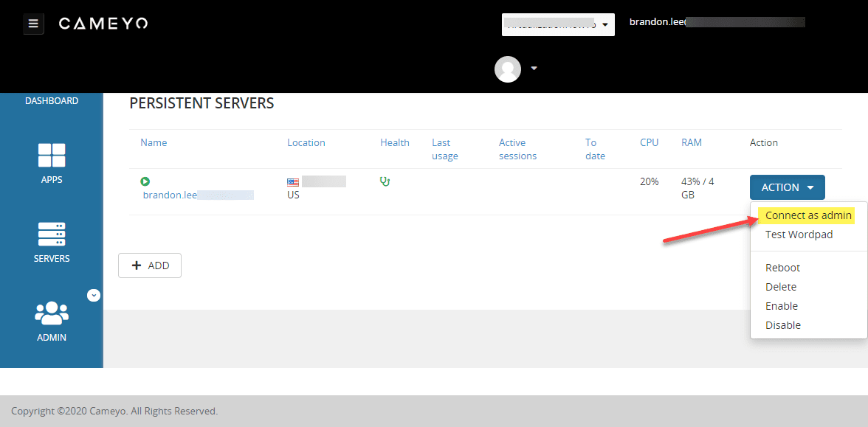868x427 pixels.
Task: Enable the server via the action menu
Action: pos(781,305)
